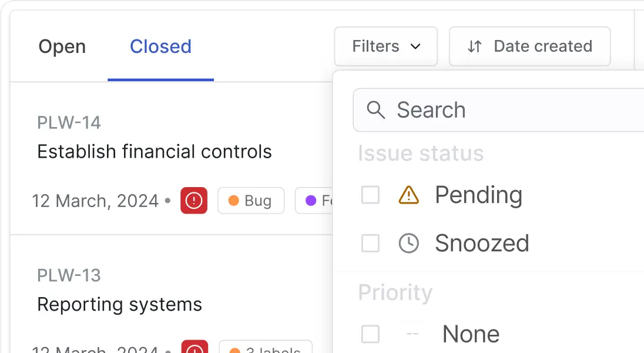The image size is (644, 353).
Task: Select the Closed tab
Action: click(160, 46)
